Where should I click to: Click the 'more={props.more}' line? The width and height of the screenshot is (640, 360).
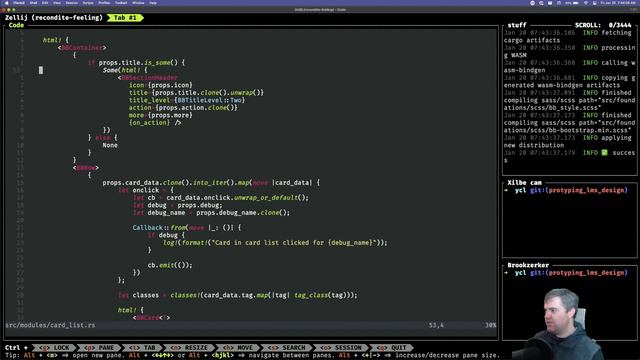click(160, 115)
